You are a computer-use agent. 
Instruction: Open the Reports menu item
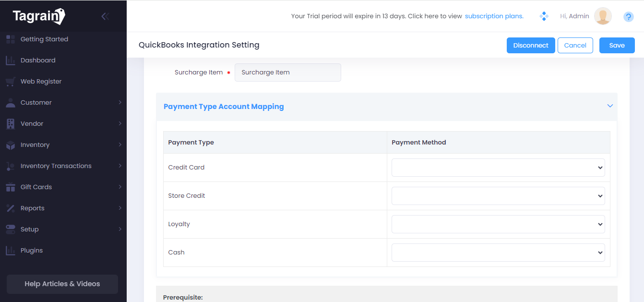(x=33, y=208)
